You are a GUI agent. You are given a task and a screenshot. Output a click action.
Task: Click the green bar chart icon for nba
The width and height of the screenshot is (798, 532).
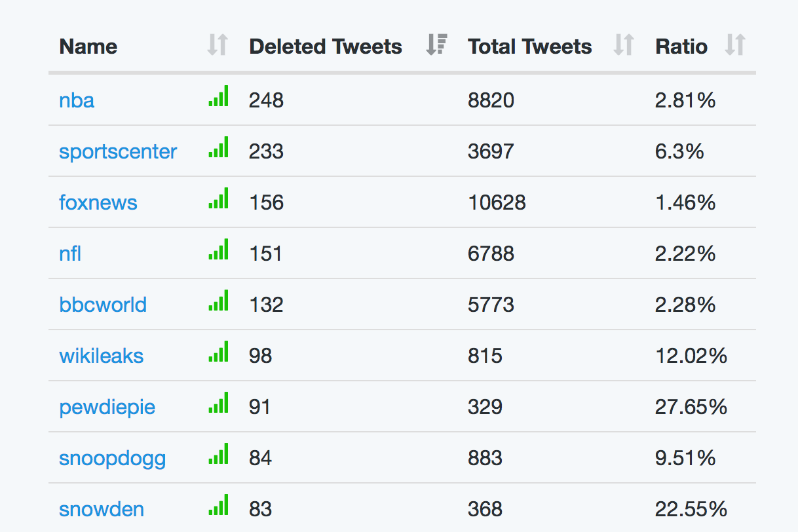coord(218,96)
